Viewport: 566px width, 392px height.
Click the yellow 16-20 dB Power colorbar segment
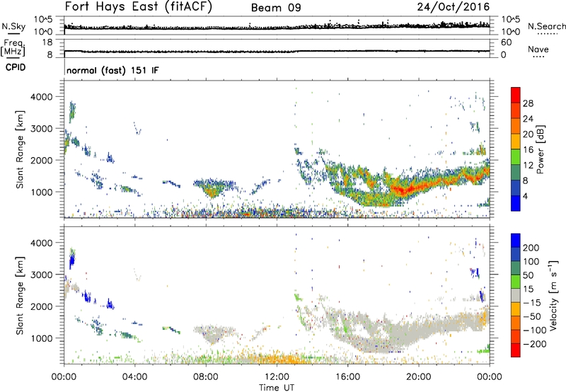coord(516,141)
